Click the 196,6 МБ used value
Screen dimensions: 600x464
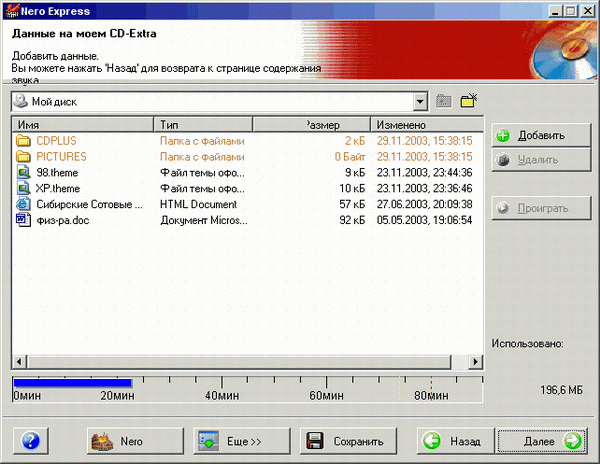[x=561, y=390]
